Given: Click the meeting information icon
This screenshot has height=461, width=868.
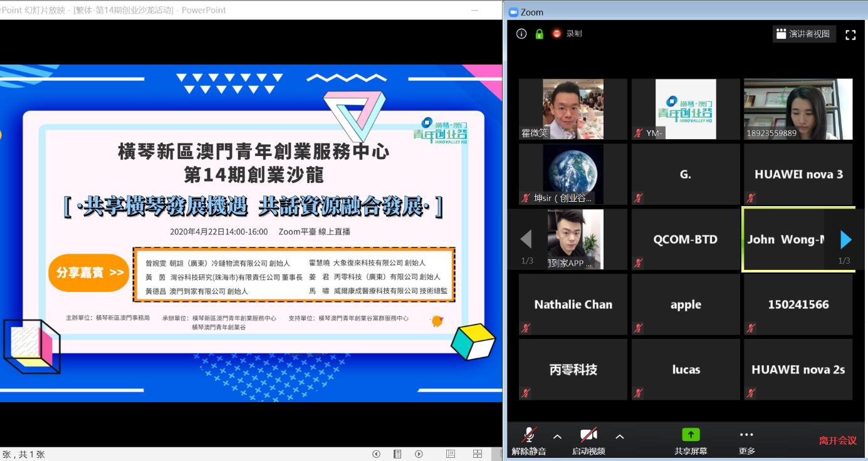Looking at the screenshot, I should point(521,34).
